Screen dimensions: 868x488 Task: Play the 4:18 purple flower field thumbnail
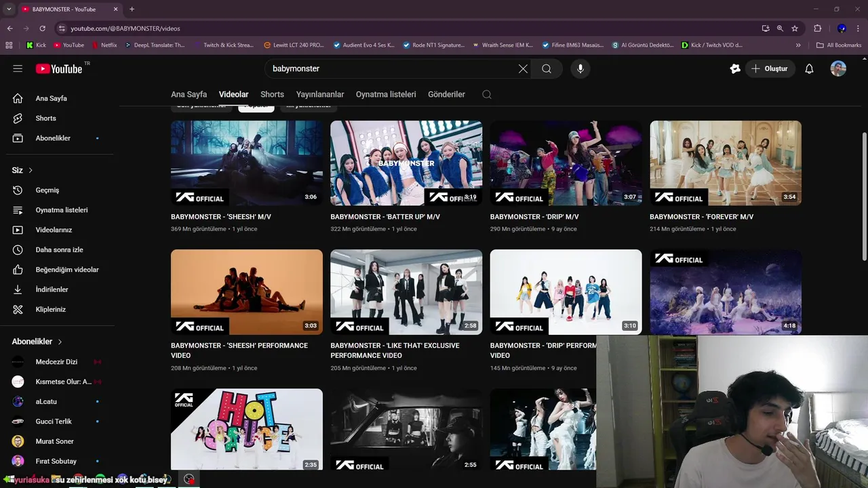pyautogui.click(x=726, y=292)
